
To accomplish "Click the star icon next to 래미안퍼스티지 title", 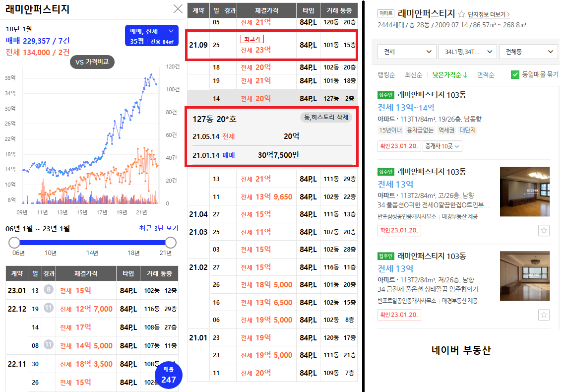I will 461,14.
